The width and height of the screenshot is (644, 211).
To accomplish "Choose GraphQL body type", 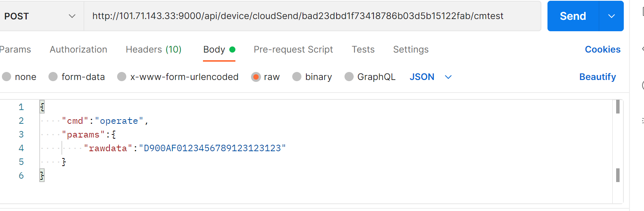I will pyautogui.click(x=349, y=77).
